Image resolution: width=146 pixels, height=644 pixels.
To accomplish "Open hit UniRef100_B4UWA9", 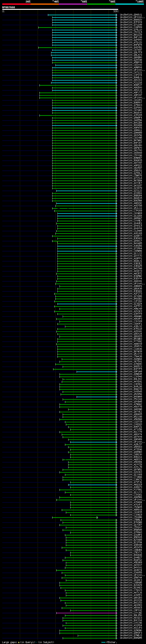I will pyautogui.click(x=131, y=397).
